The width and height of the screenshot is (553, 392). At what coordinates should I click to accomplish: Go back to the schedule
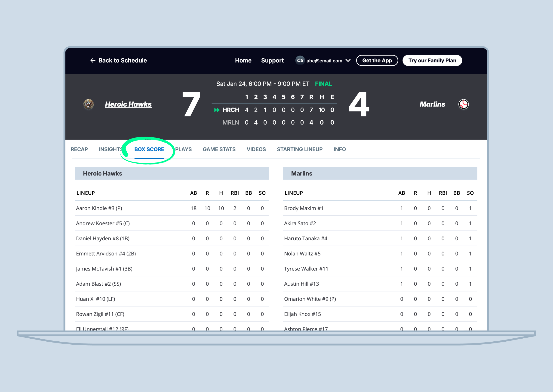122,61
